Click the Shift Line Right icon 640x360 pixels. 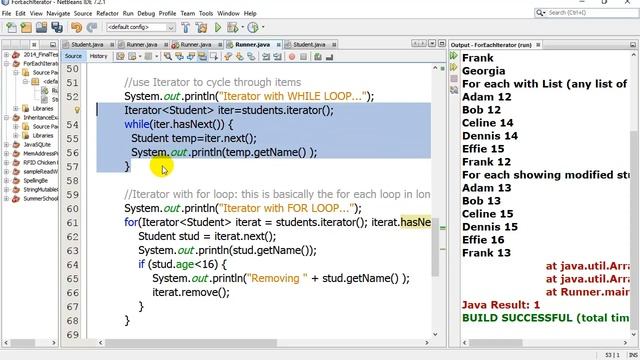coord(278,56)
